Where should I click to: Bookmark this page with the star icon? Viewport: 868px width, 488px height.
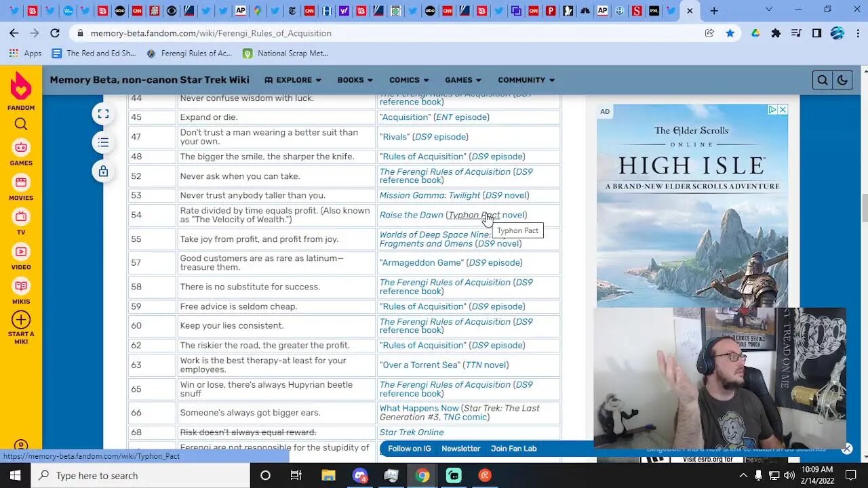[x=730, y=33]
